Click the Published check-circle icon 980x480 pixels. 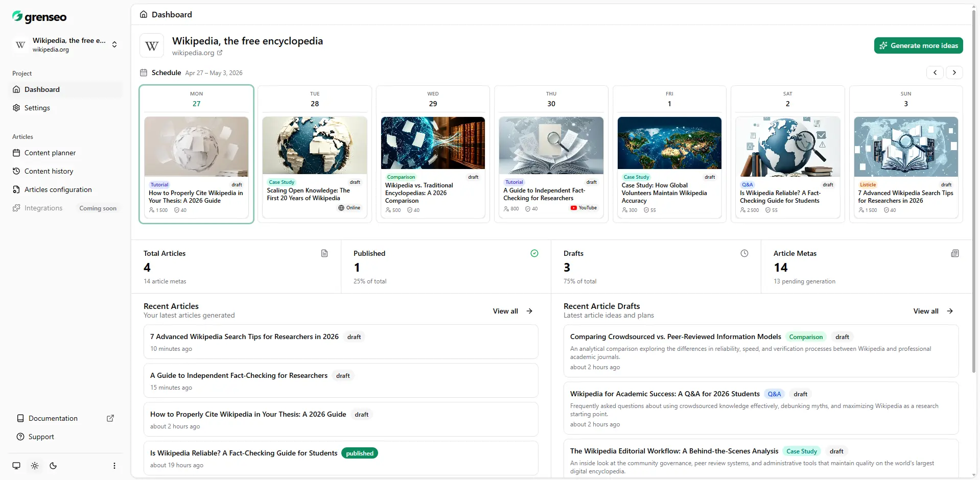[534, 253]
